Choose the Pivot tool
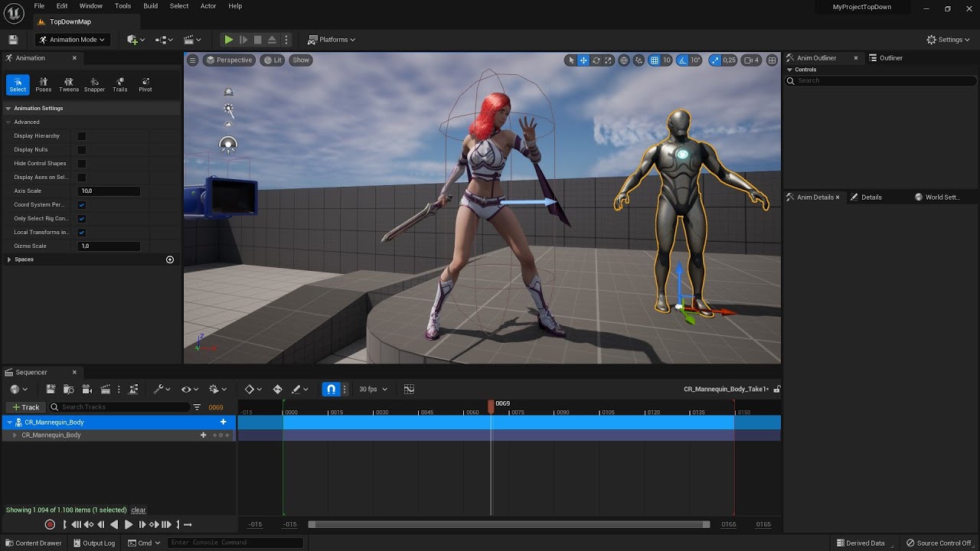 tap(145, 84)
